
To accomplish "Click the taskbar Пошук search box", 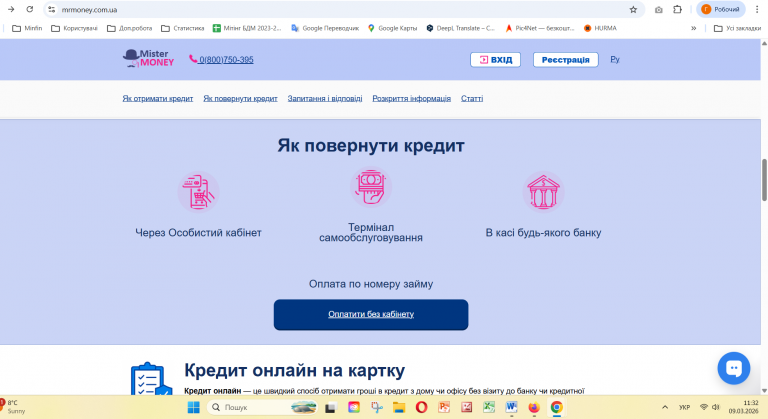I will pos(263,407).
